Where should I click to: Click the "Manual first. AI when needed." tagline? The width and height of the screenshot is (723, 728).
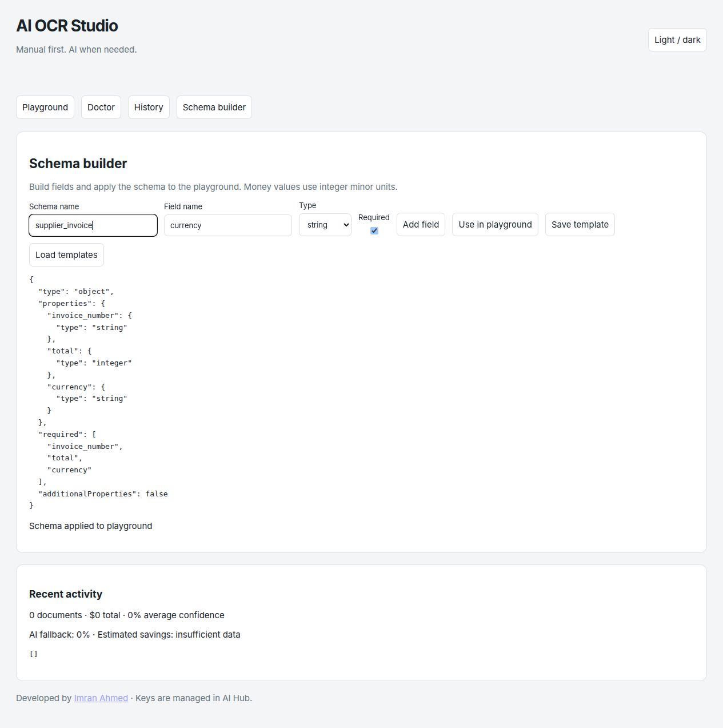pos(77,50)
